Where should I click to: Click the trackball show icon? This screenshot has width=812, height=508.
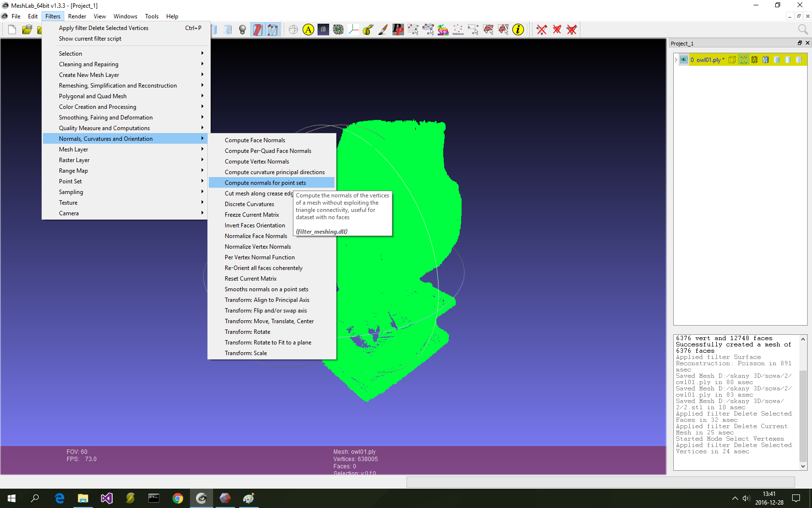[293, 30]
